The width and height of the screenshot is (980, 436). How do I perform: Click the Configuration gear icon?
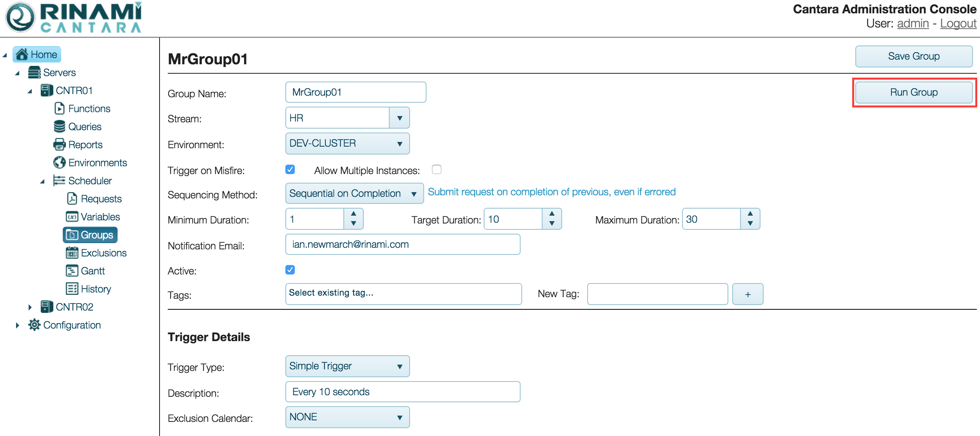34,325
